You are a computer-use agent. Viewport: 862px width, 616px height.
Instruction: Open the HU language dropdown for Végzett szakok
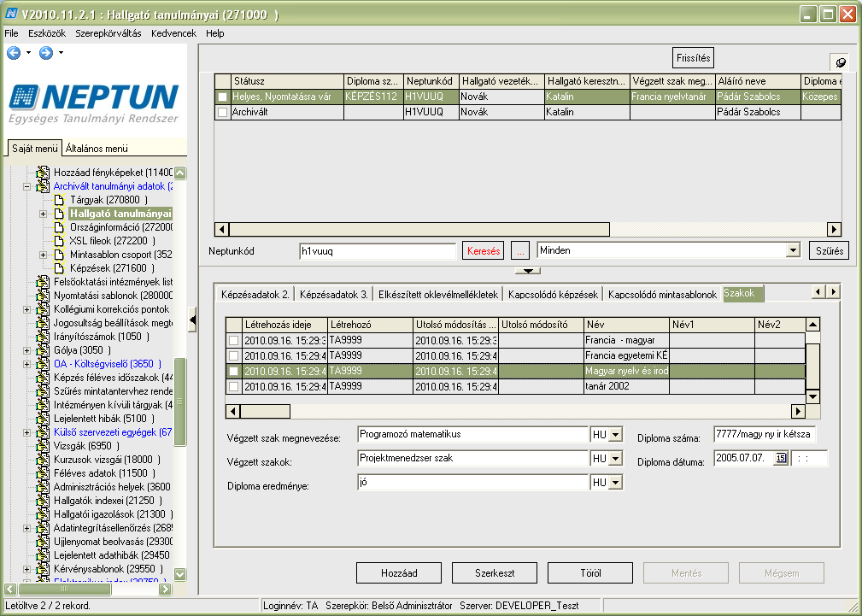click(616, 459)
